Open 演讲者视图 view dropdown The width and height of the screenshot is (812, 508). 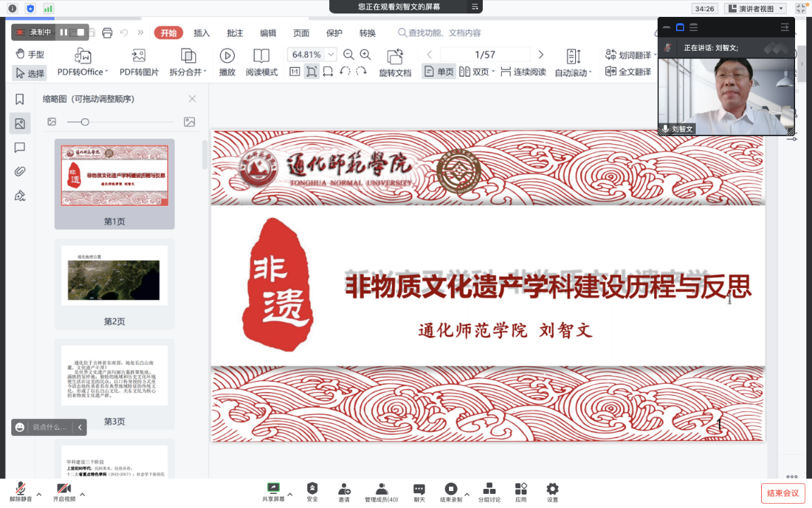point(756,8)
